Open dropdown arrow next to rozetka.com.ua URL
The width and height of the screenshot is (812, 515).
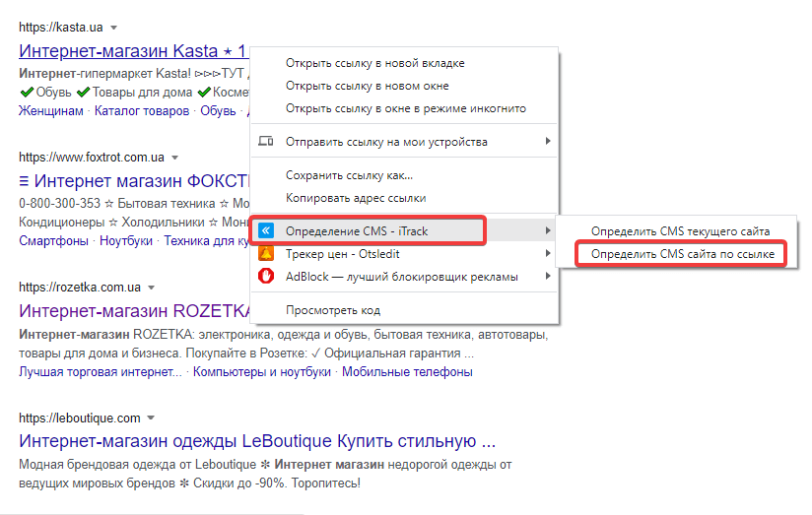[x=151, y=288]
